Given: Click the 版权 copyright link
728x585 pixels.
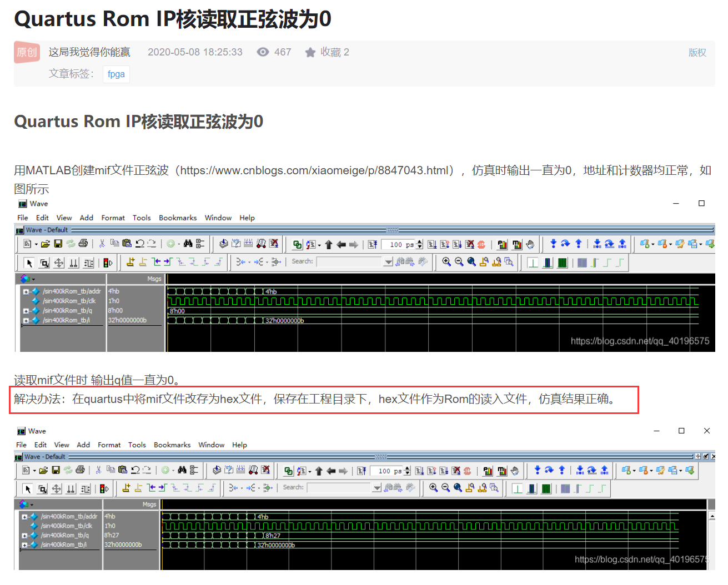Looking at the screenshot, I should click(x=697, y=52).
